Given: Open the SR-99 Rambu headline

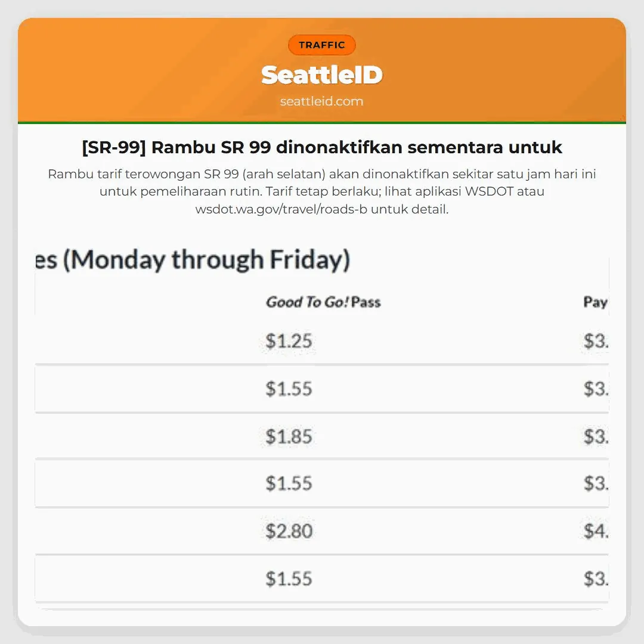Looking at the screenshot, I should 321,147.
